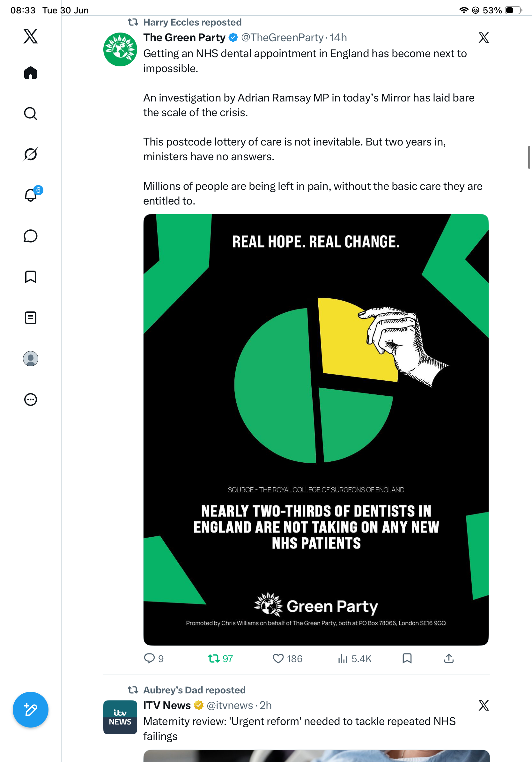Open the Search magnifier in sidebar
Viewport: 532px width, 762px height.
31,114
